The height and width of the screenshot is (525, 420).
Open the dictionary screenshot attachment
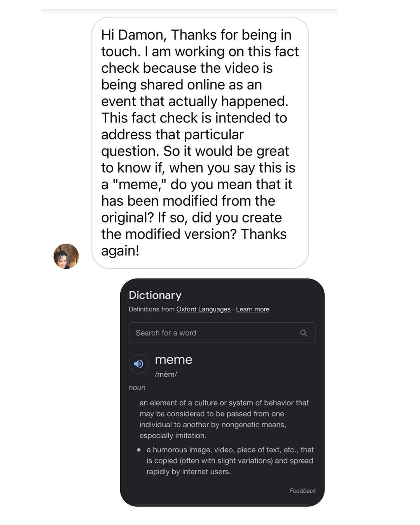point(222,392)
